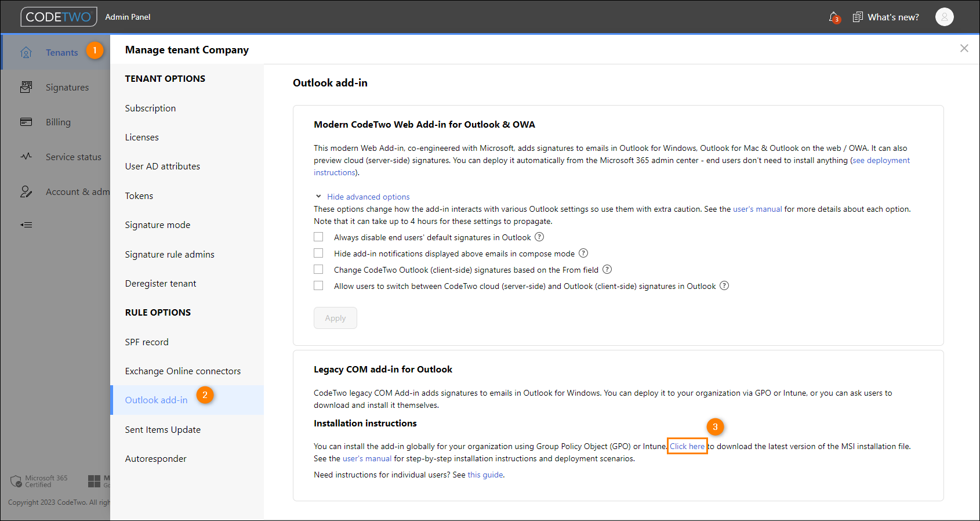Open this guide link for individual users

[x=485, y=475]
